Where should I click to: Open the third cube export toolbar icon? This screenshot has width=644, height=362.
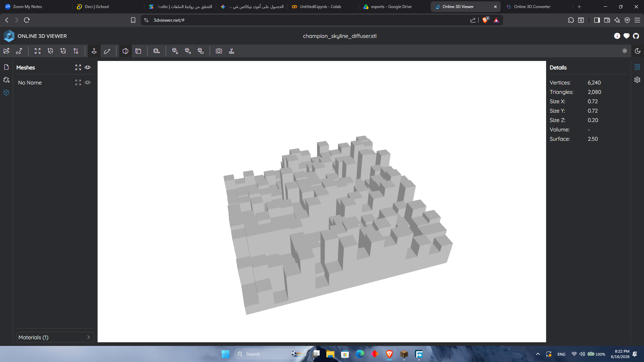point(201,51)
